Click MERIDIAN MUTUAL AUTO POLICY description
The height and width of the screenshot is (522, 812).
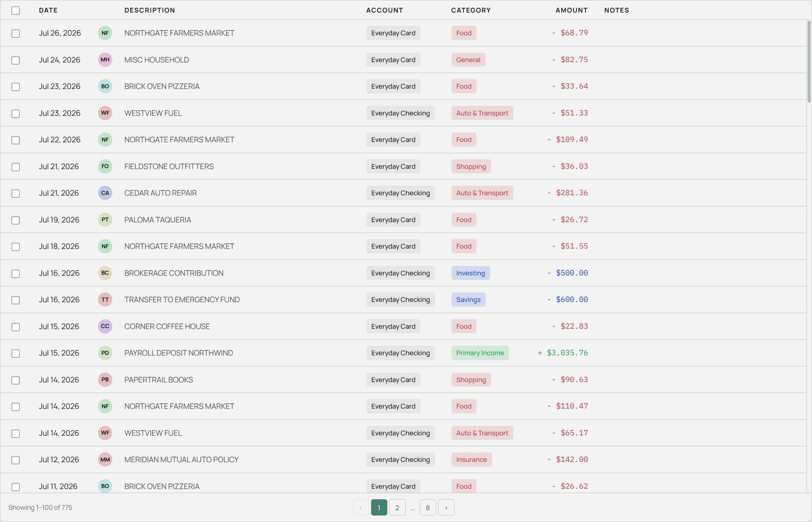click(181, 459)
